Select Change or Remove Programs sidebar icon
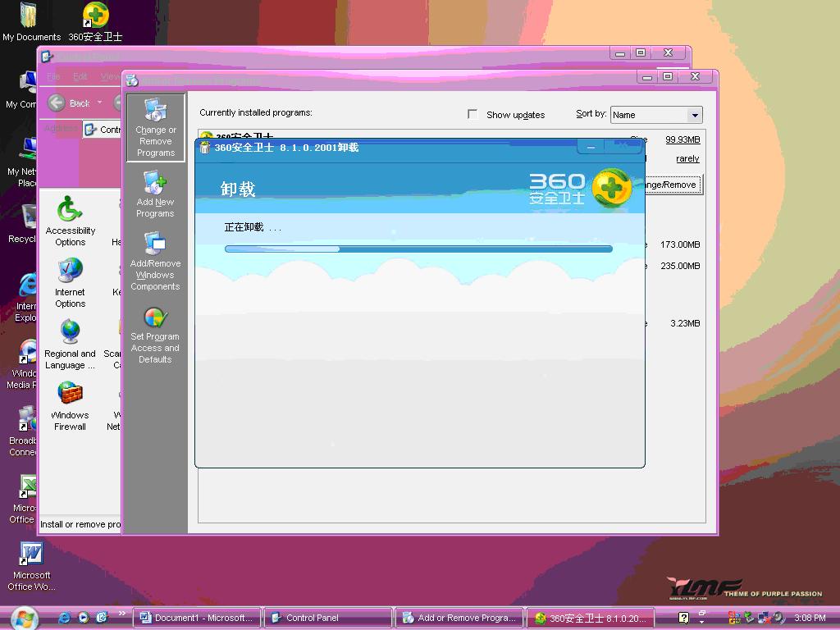Viewport: 840px width, 630px height. pyautogui.click(x=156, y=127)
